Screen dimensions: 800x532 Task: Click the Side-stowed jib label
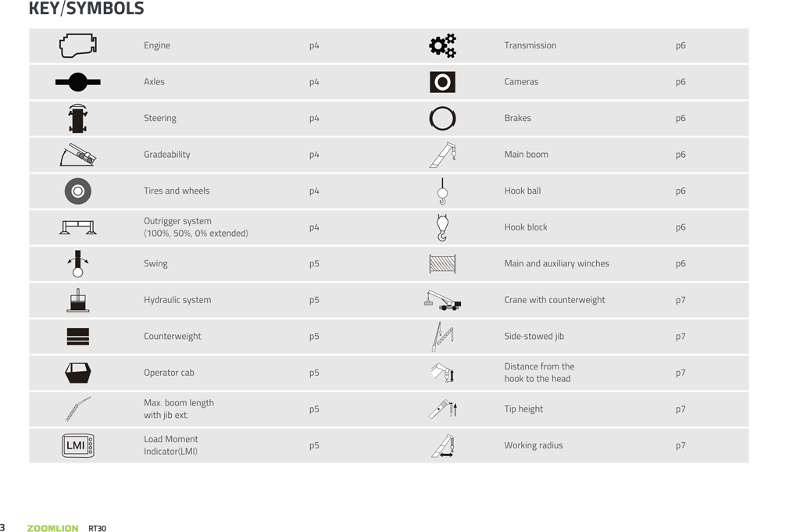[x=534, y=337]
